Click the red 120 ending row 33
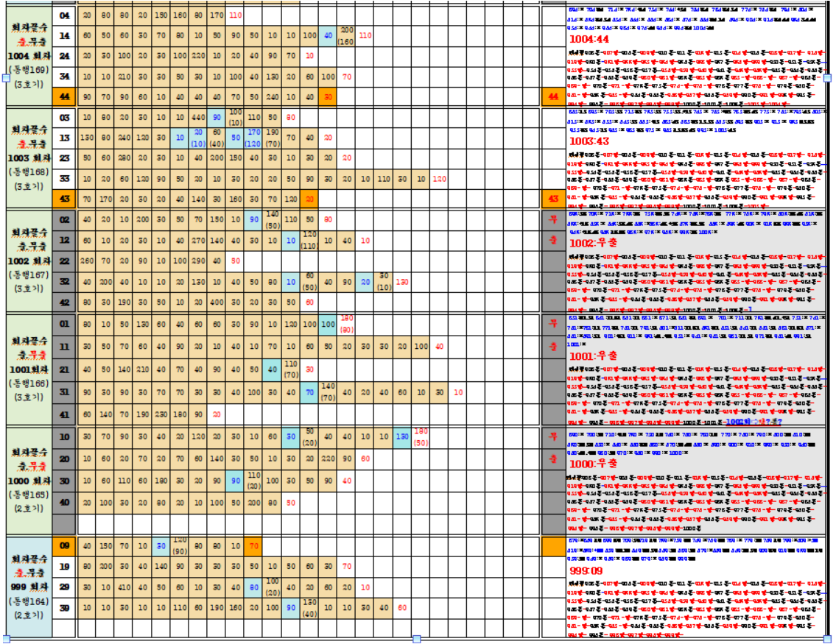 (x=439, y=179)
